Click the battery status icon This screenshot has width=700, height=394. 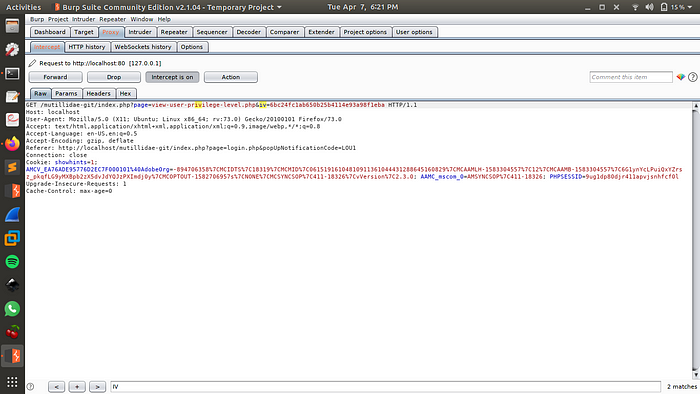click(664, 7)
